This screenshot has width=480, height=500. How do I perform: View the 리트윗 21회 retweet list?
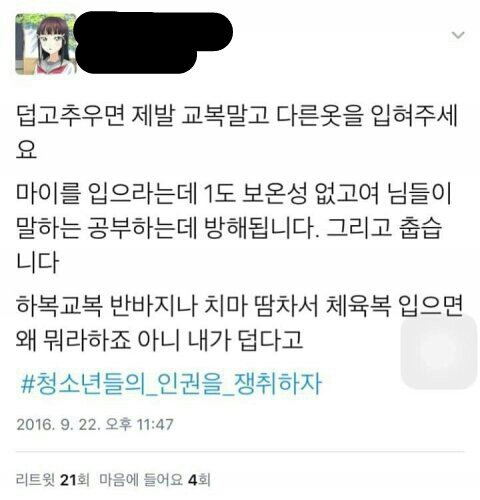pos(53,480)
